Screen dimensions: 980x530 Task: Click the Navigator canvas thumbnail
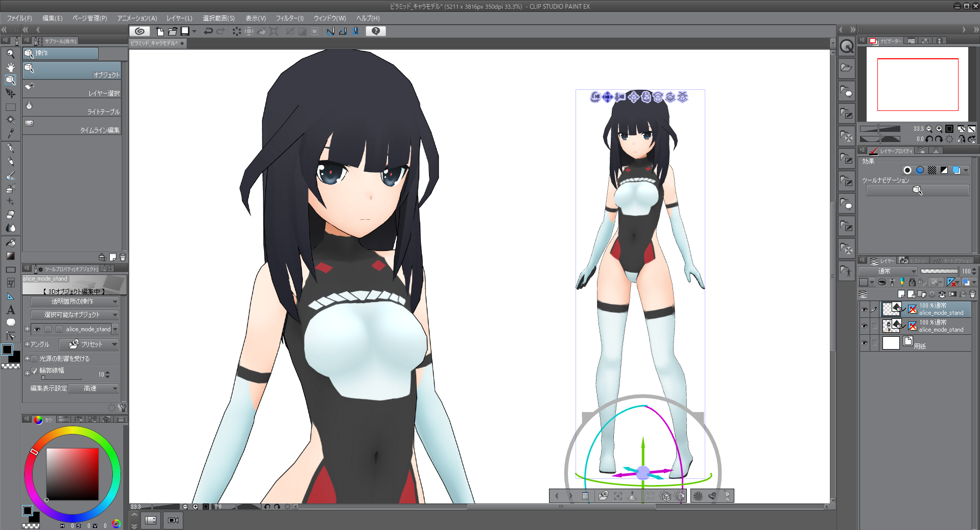pos(918,84)
